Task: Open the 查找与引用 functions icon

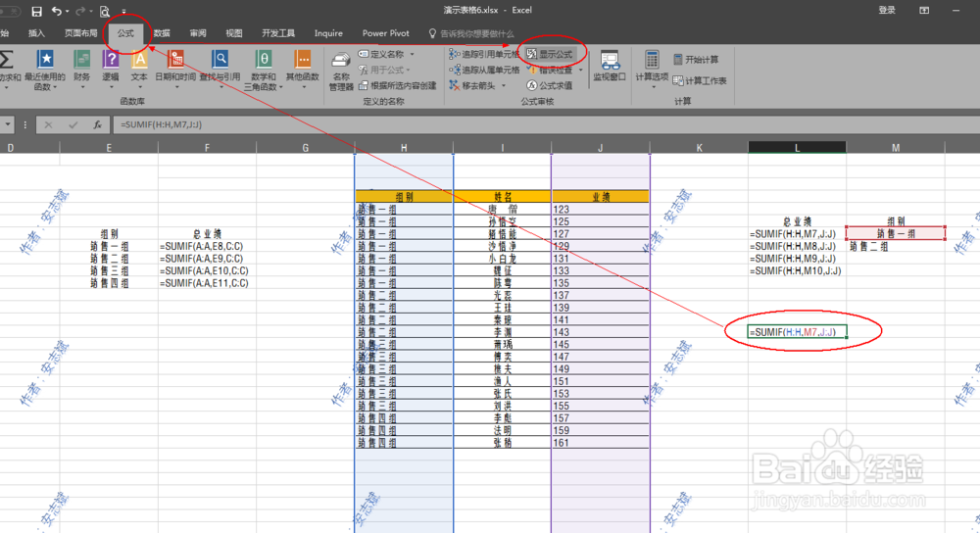Action: point(220,60)
